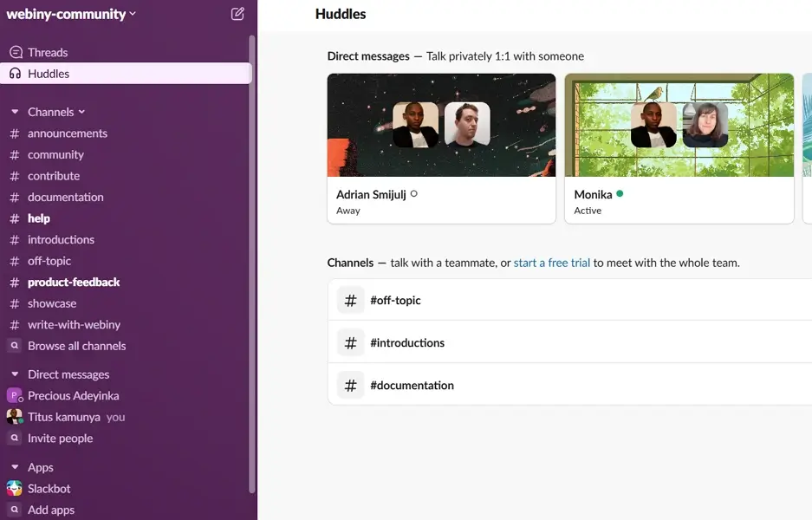Open Threads in the sidebar
Image resolution: width=812 pixels, height=520 pixels.
click(x=126, y=52)
